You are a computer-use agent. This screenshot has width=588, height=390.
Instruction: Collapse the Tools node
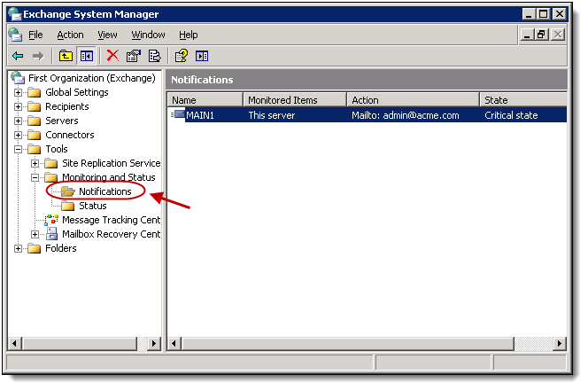click(18, 150)
